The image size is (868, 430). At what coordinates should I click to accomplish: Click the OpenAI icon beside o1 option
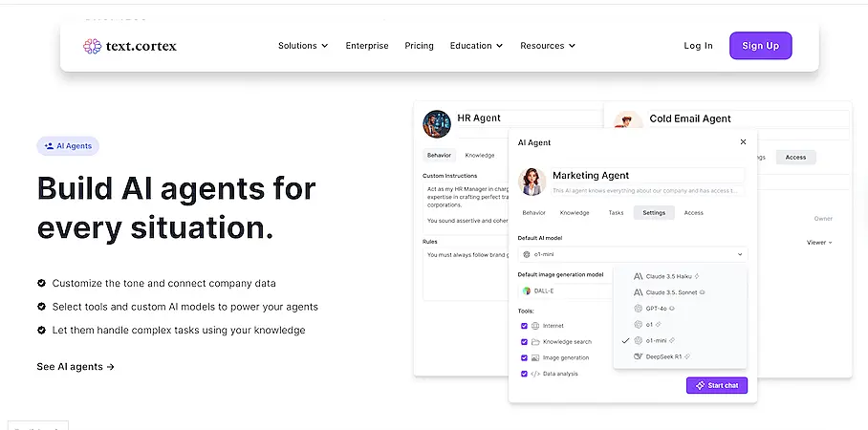click(x=639, y=324)
